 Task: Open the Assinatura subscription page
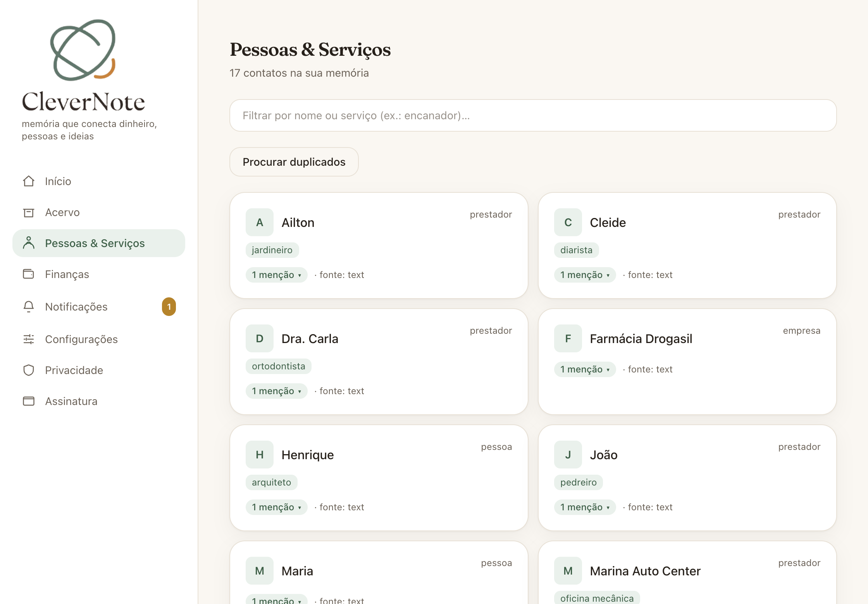99,401
